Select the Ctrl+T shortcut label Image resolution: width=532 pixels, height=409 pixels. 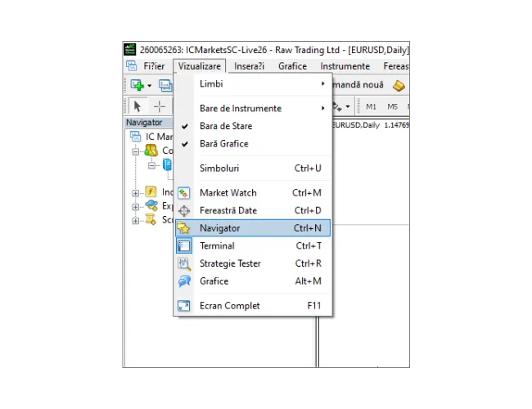[309, 246]
